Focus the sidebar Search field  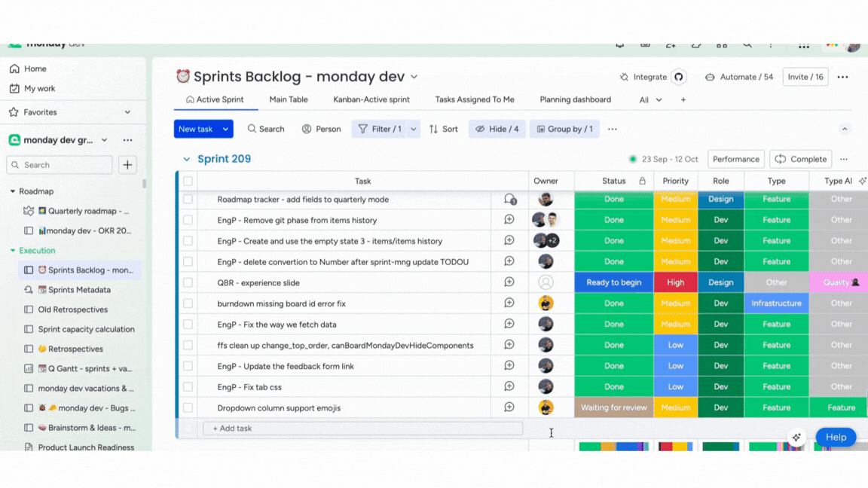pos(60,165)
